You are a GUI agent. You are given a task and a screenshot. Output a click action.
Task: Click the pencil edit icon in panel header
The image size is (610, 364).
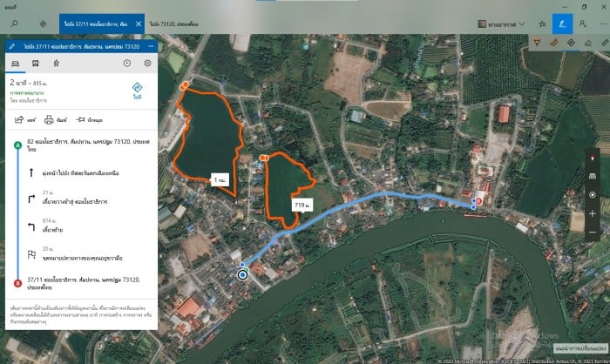click(x=12, y=46)
